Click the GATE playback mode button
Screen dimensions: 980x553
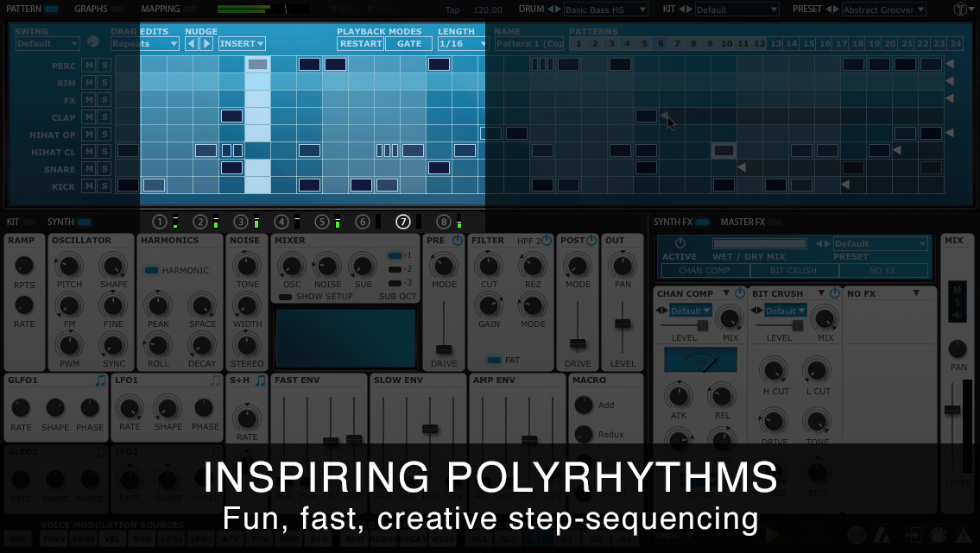(408, 44)
